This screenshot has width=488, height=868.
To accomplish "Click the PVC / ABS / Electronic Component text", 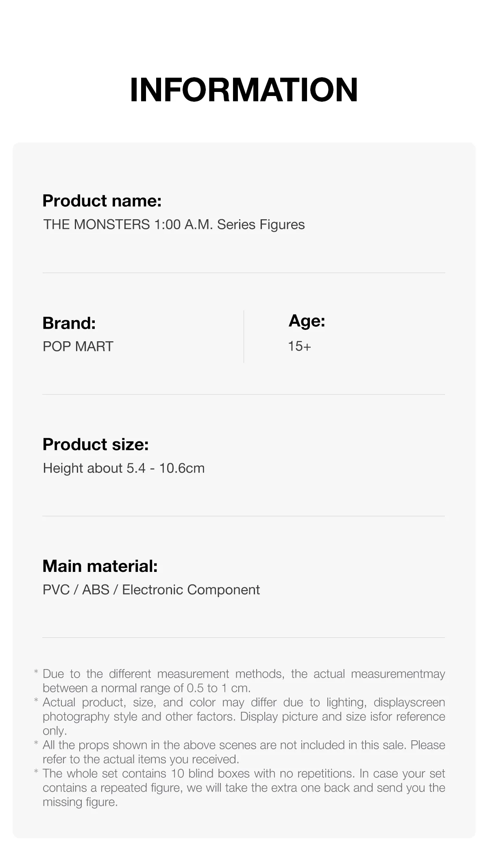I will (x=151, y=590).
